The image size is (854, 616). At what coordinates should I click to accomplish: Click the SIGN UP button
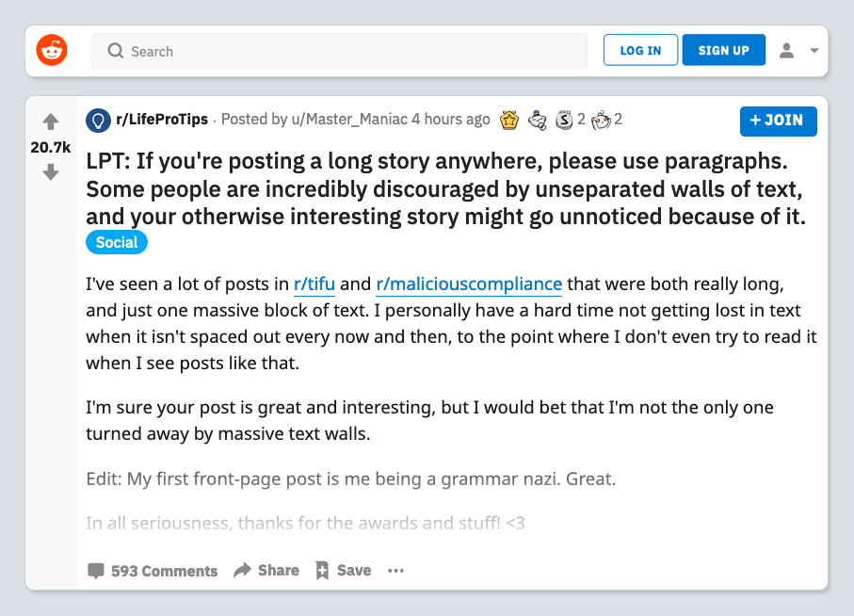(724, 50)
